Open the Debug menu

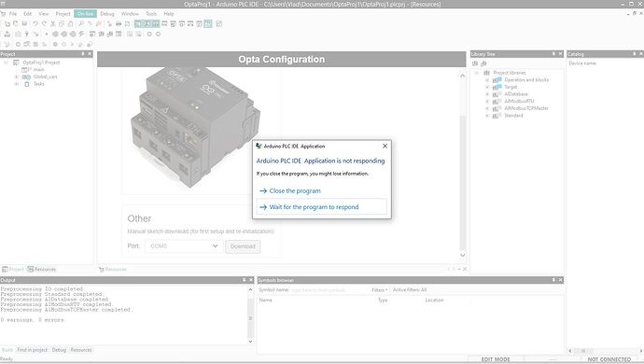click(x=107, y=14)
